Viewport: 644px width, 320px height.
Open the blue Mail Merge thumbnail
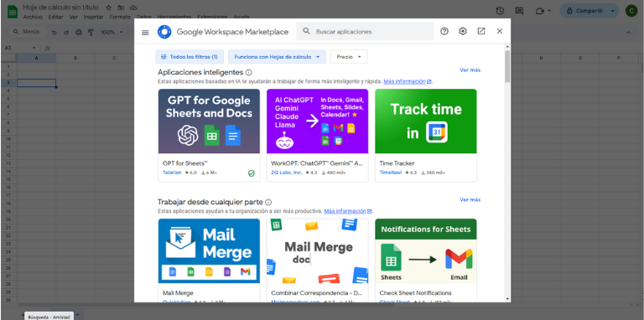209,250
